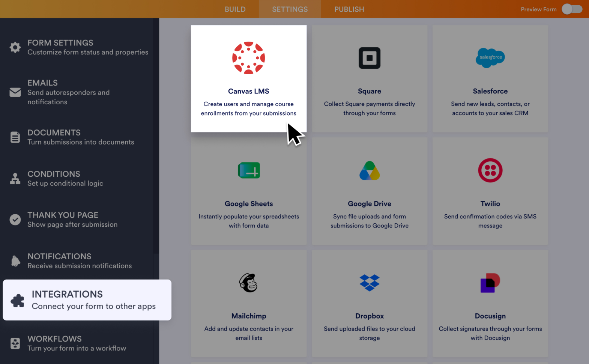Viewport: 589px width, 364px height.
Task: Open NOTIFICATIONS settings in sidebar
Action: [59, 256]
